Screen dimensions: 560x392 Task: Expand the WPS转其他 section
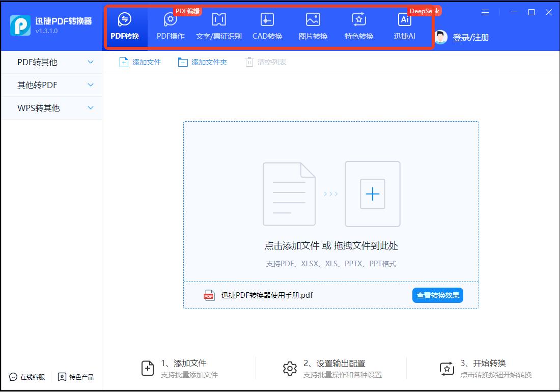pyautogui.click(x=52, y=108)
